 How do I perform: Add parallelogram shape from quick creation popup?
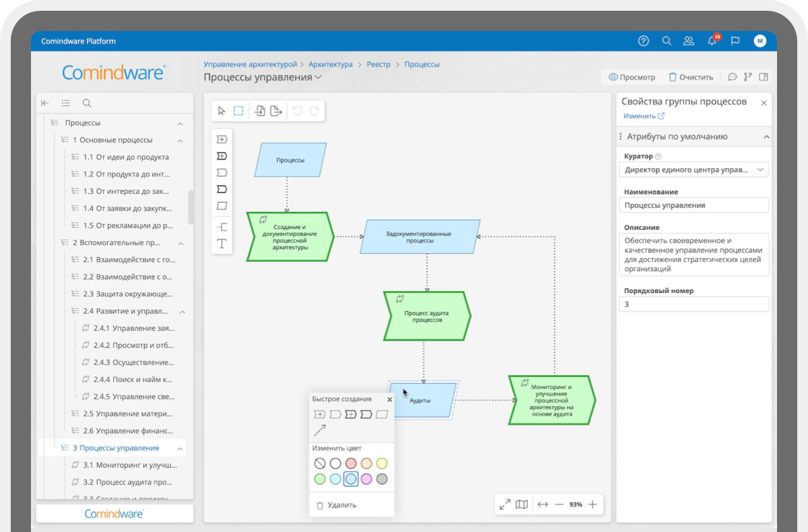[382, 414]
